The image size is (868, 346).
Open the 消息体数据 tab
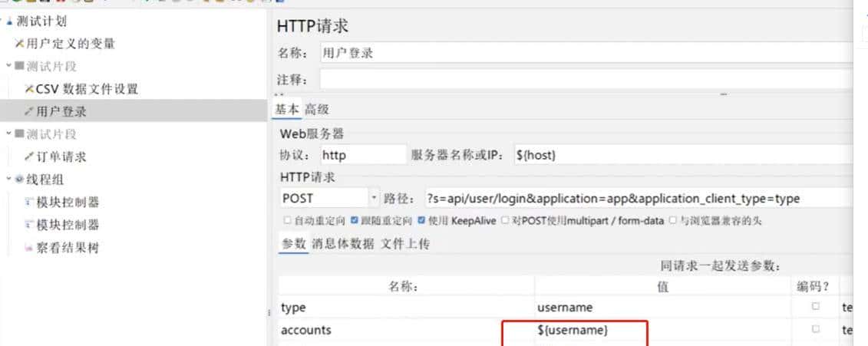(342, 244)
